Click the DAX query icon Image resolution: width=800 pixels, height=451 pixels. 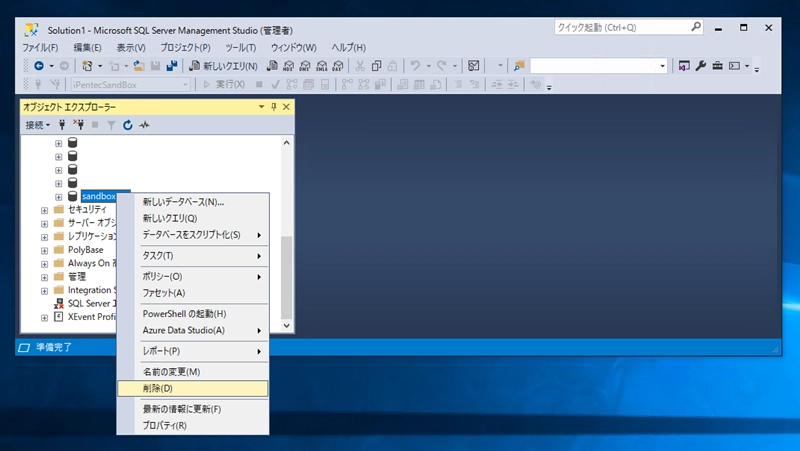[x=338, y=66]
